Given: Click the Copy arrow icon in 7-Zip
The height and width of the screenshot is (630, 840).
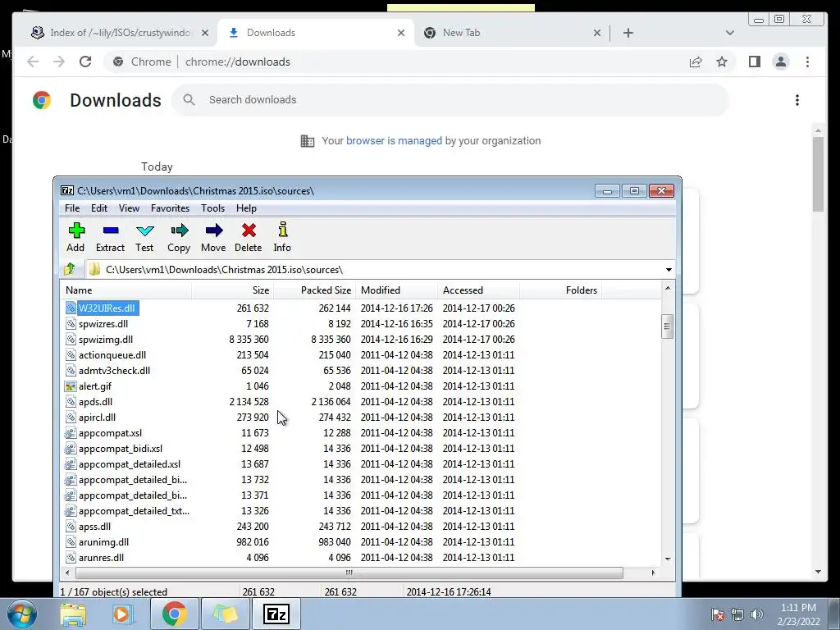Looking at the screenshot, I should (180, 231).
